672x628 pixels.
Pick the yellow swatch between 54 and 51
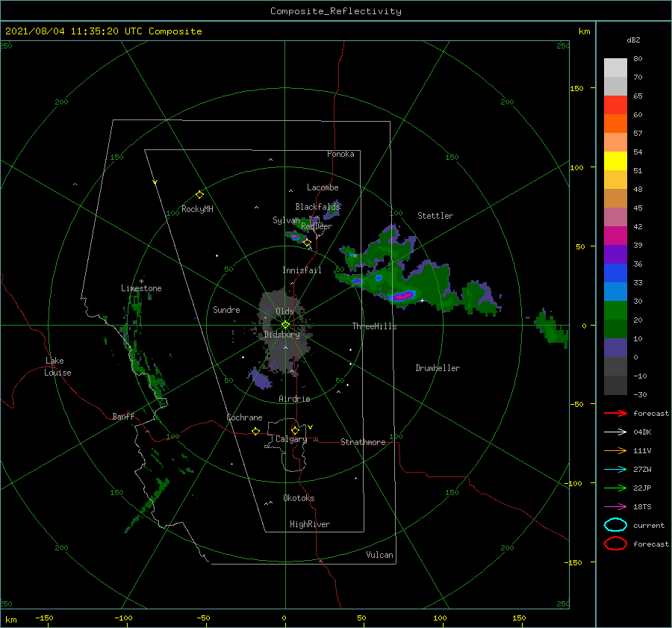pos(615,161)
